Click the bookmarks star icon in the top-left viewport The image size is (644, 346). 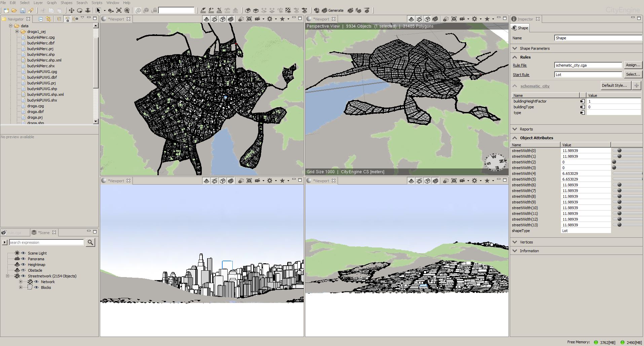[282, 19]
